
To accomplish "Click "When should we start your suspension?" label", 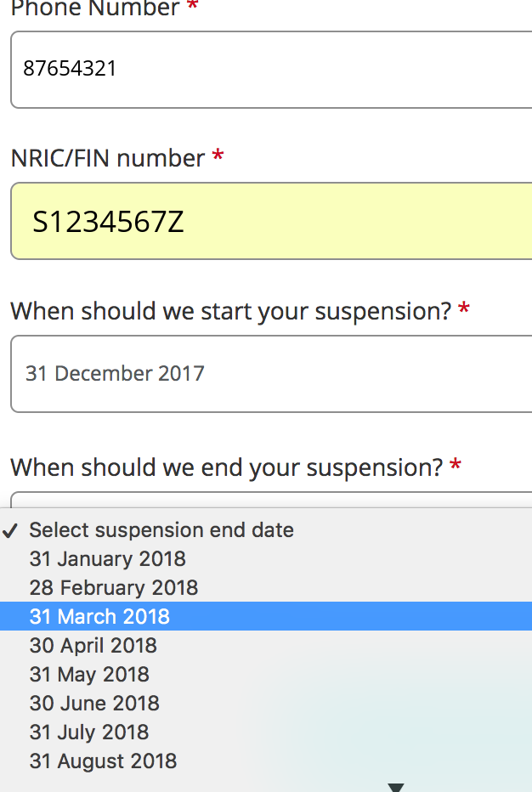I will (x=230, y=312).
